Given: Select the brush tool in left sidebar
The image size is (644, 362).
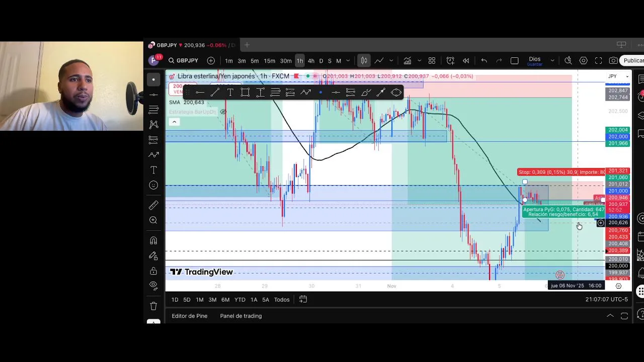Looking at the screenshot, I should click(x=153, y=155).
